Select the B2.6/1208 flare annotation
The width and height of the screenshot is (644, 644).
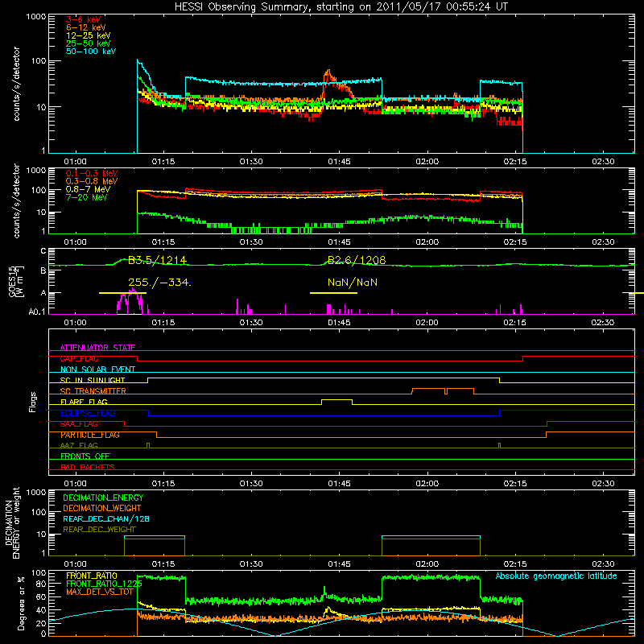coord(357,260)
